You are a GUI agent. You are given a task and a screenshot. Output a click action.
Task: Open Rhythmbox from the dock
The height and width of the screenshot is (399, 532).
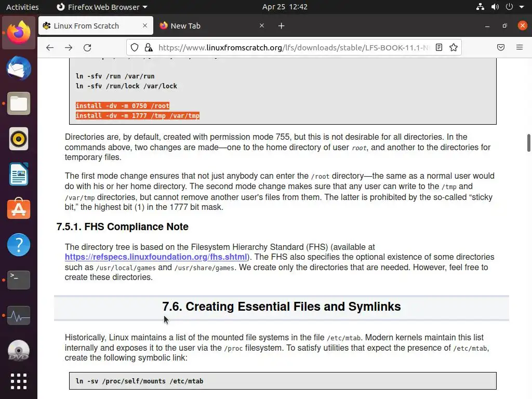(x=19, y=139)
